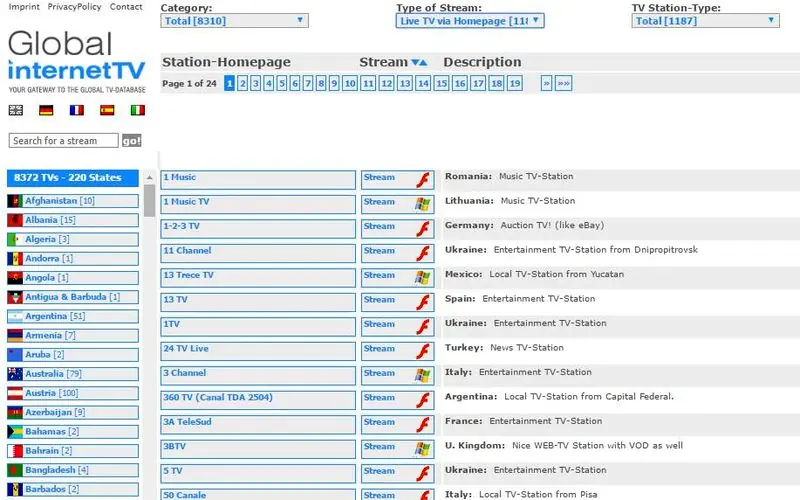Switch site language to Spanish flag

tap(107, 110)
